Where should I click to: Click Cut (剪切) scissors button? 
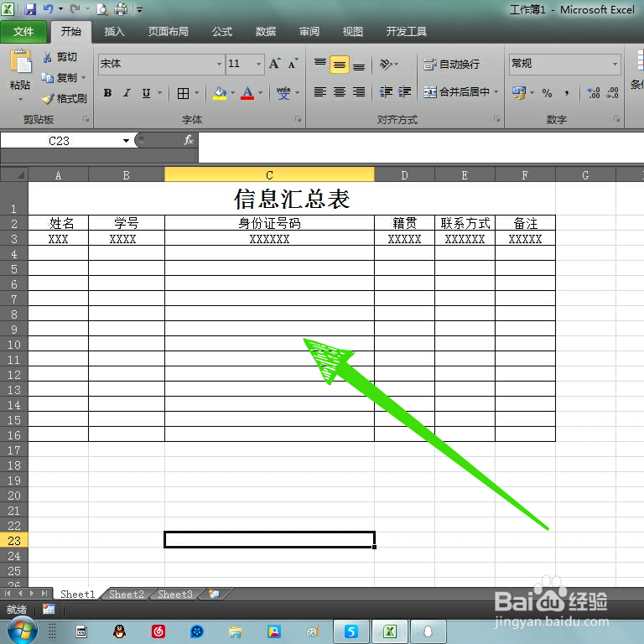point(60,57)
